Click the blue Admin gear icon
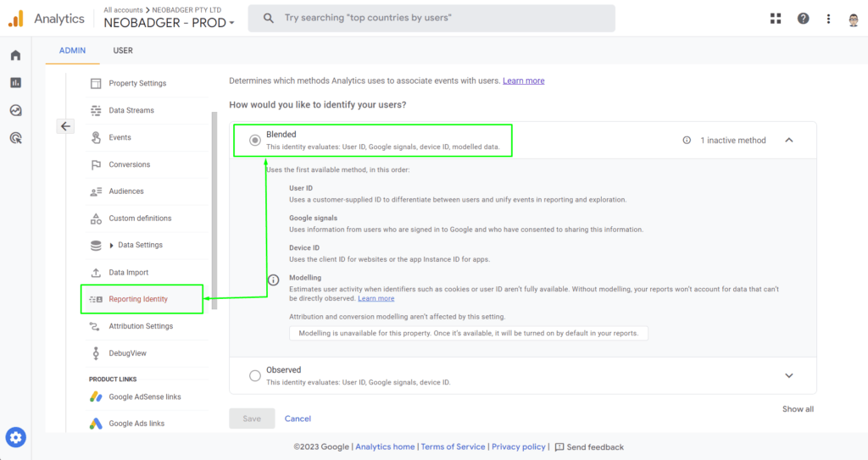 (15, 437)
